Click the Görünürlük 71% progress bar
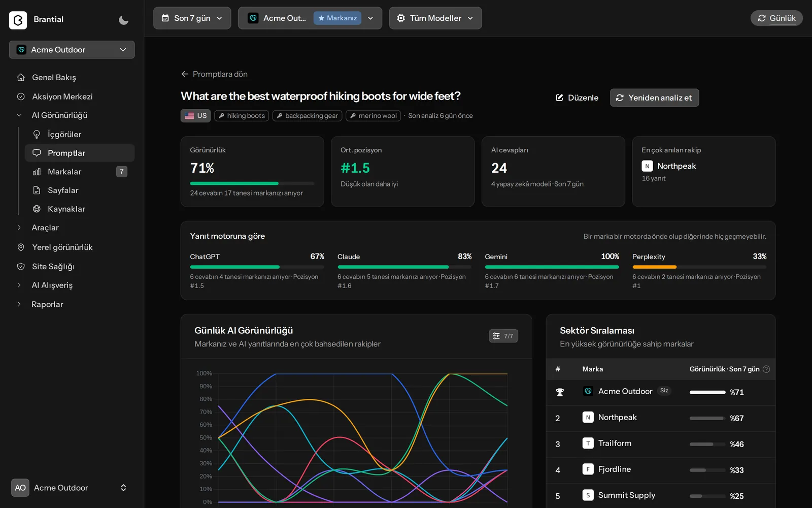812x508 pixels. click(252, 183)
